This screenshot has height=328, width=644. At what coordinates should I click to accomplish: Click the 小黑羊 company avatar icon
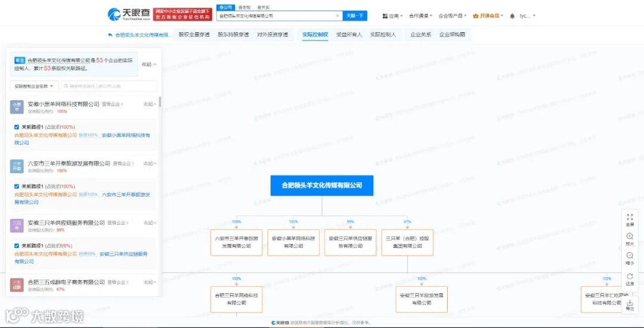tap(17, 107)
